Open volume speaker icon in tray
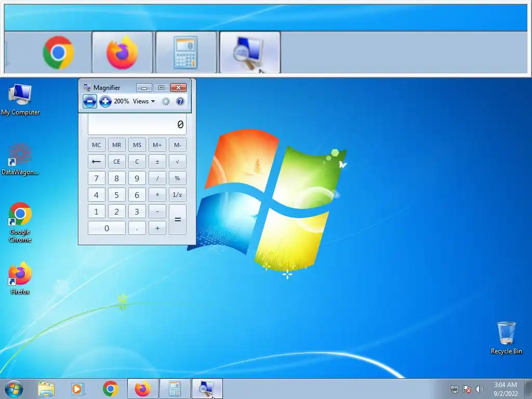 click(x=480, y=389)
